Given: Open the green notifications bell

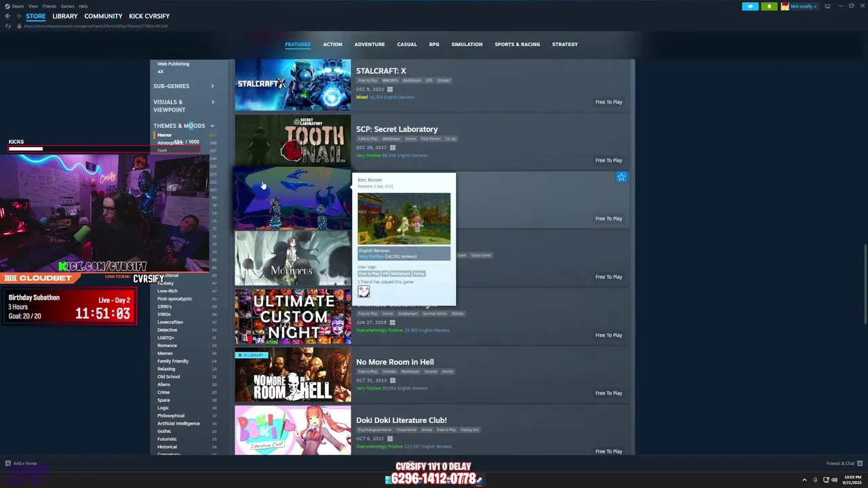Looking at the screenshot, I should coord(769,6).
